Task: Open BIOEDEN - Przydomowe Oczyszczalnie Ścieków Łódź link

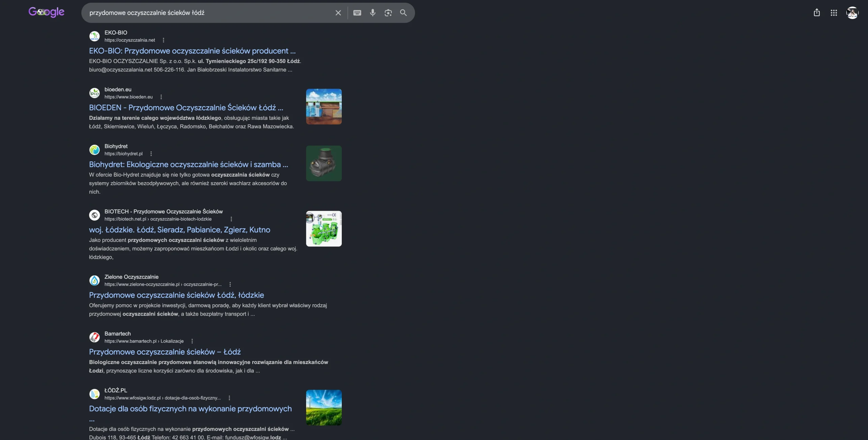Action: tap(186, 108)
